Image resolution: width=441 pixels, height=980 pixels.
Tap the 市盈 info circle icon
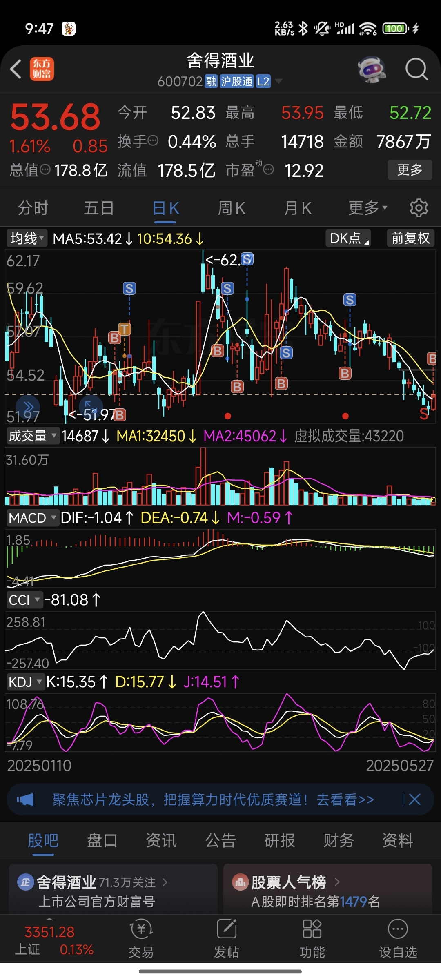pos(268,169)
